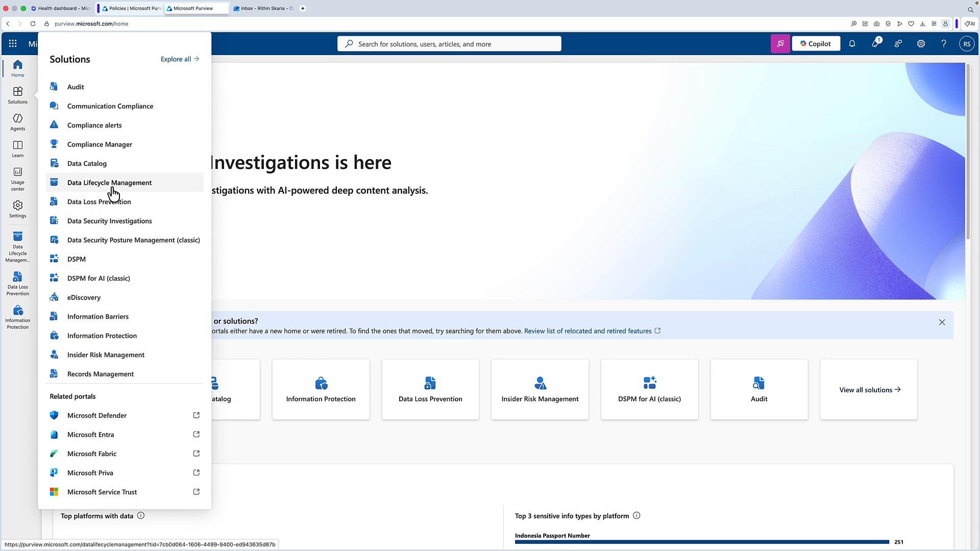
Task: Select Audit in Solutions list
Action: pyautogui.click(x=125, y=87)
